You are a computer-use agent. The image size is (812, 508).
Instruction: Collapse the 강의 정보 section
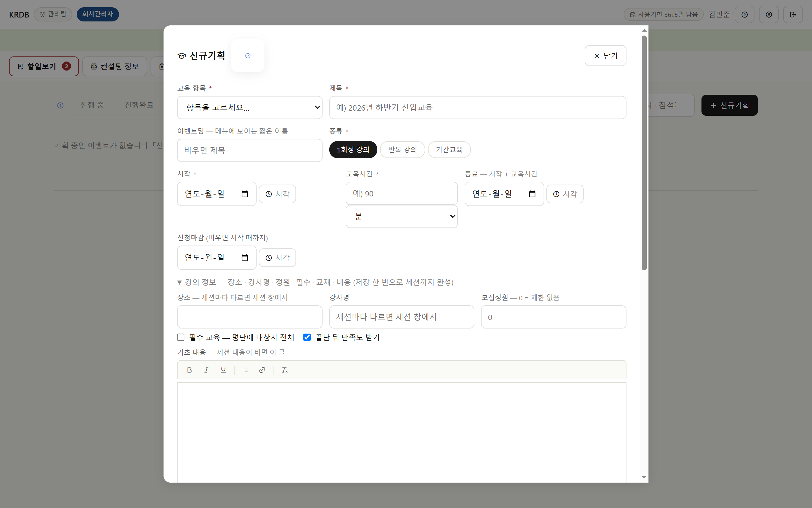[315, 282]
